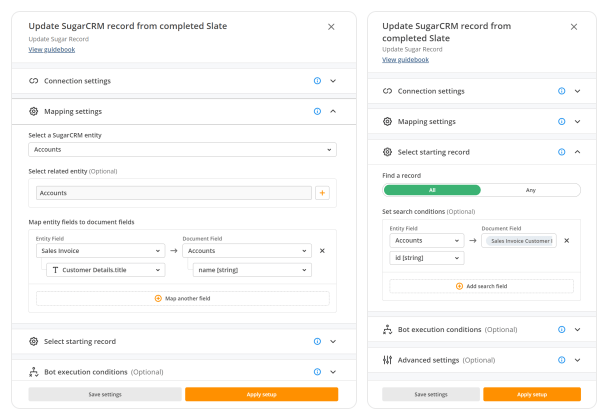Open id [string] dropdown
Screen dimensions: 608x420
coord(427,258)
